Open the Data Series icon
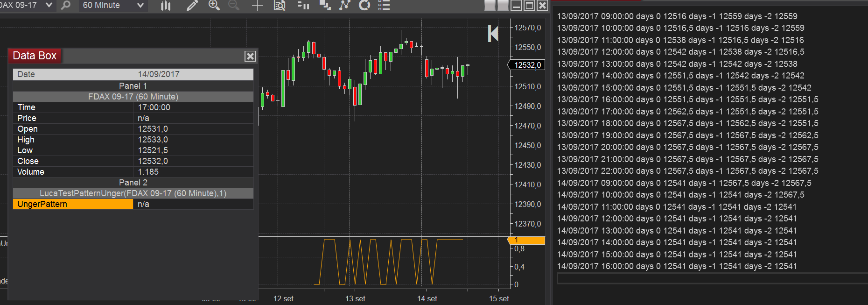The width and height of the screenshot is (868, 305). pos(325,5)
